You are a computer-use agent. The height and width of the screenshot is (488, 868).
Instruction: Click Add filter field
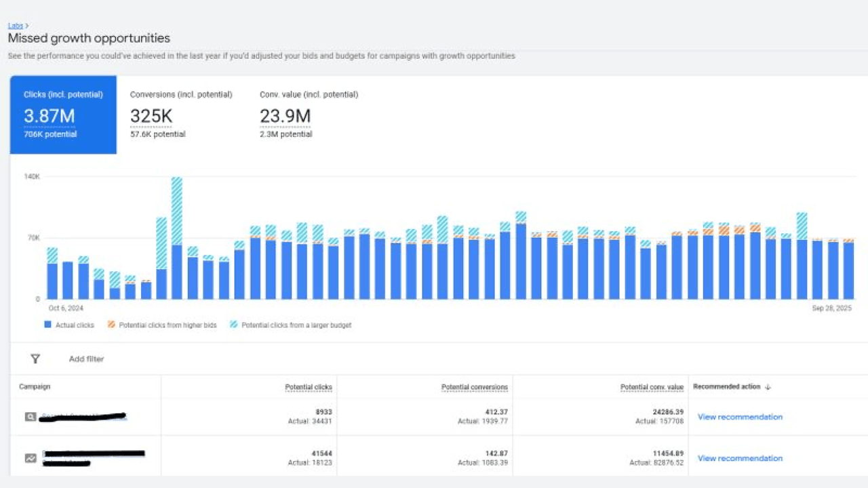[86, 359]
